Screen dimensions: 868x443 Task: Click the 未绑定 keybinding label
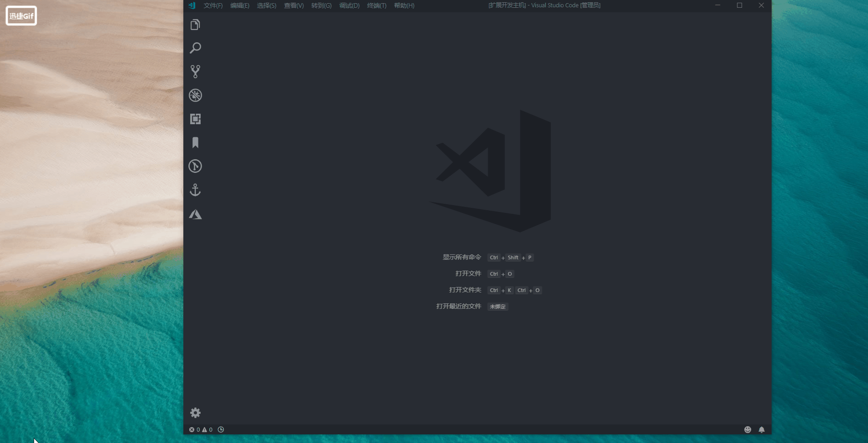click(498, 307)
